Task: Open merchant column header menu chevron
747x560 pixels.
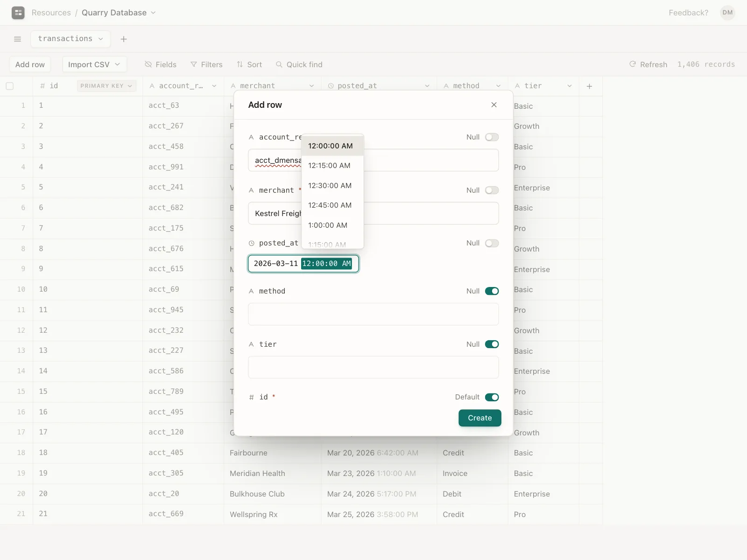Action: pos(311,86)
